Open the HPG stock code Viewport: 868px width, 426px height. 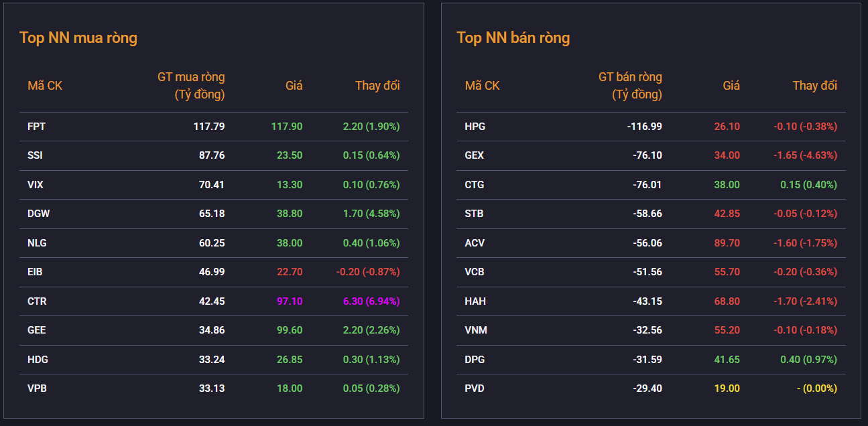[x=475, y=126]
